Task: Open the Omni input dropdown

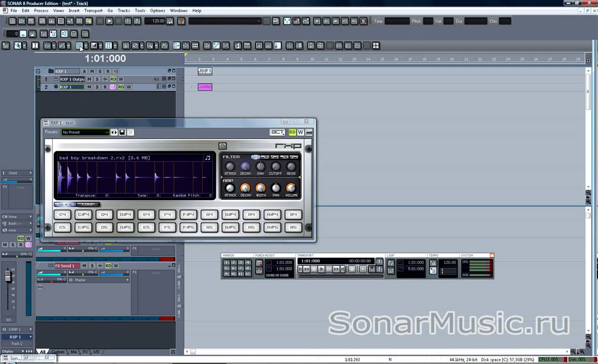Action: (x=17, y=173)
